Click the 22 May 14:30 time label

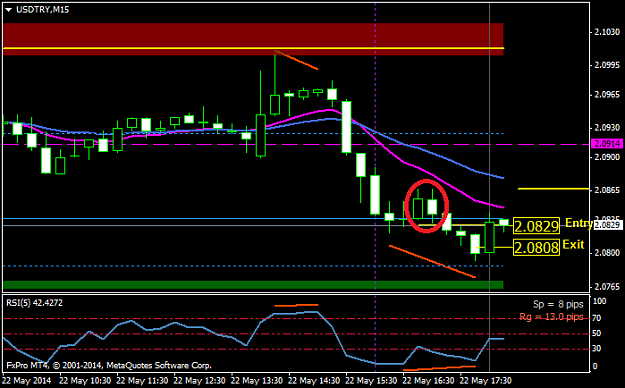coord(314,380)
